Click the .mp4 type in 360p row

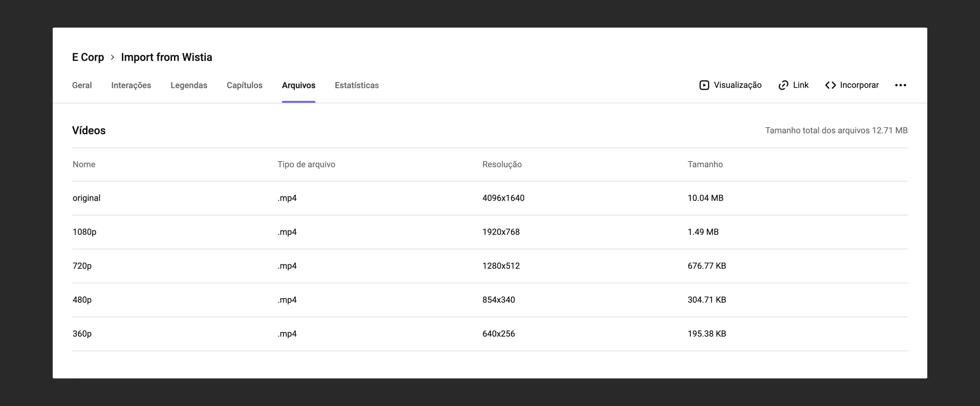287,334
